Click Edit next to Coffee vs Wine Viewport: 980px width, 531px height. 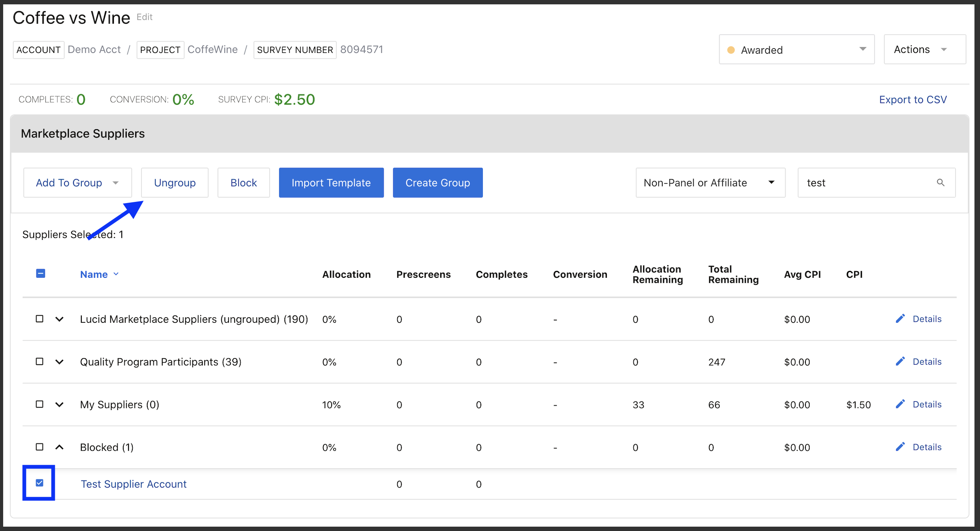pyautogui.click(x=145, y=17)
